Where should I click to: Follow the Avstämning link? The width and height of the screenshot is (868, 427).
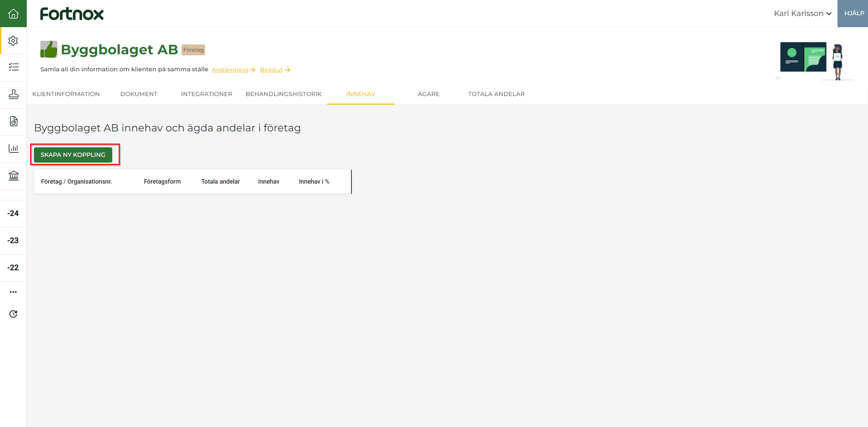(233, 70)
